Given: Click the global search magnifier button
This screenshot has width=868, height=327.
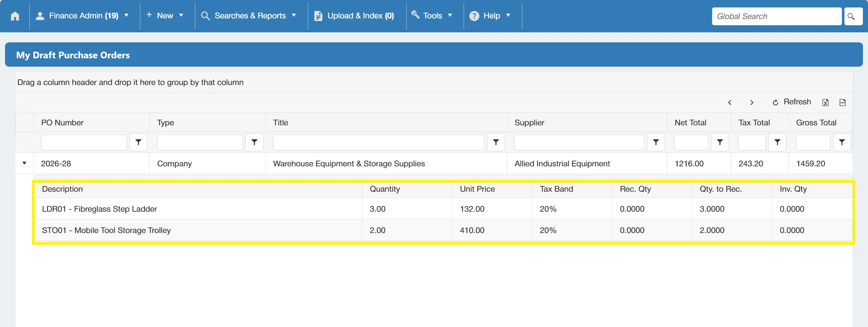Looking at the screenshot, I should tap(853, 16).
